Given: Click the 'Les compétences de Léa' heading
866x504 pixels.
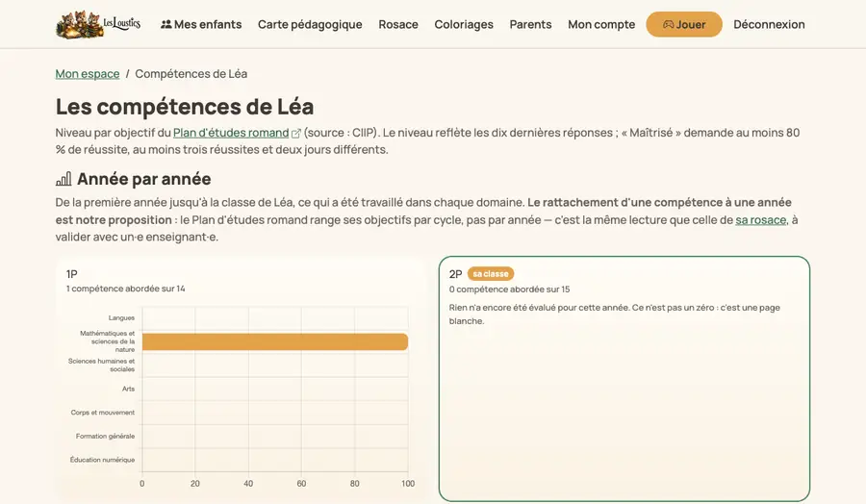Looking at the screenshot, I should coord(185,107).
